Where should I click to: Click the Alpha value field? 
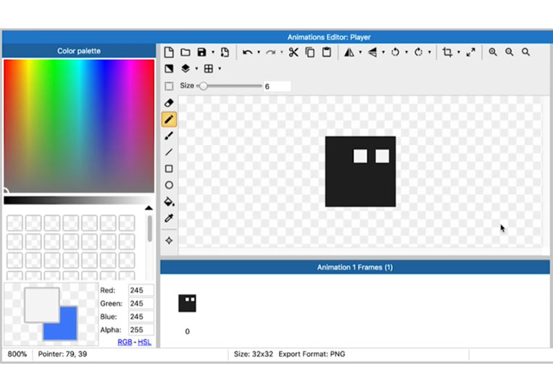pyautogui.click(x=141, y=330)
